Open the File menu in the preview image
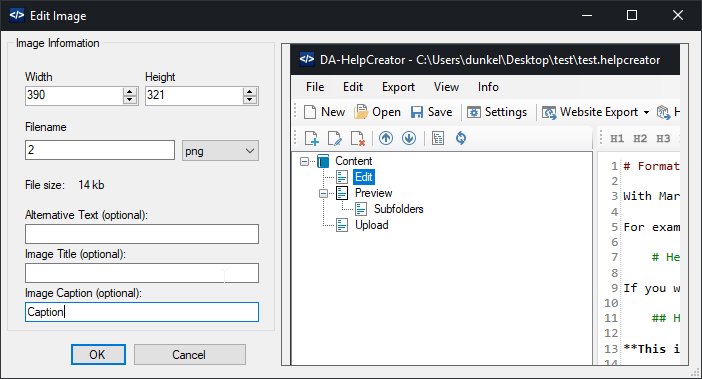Viewport: 702px width, 379px height. click(x=315, y=87)
